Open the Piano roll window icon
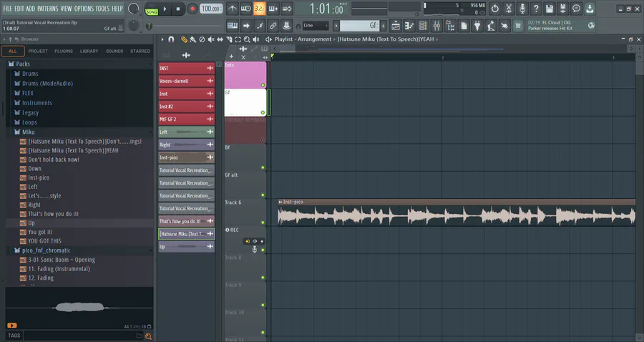Screen dimensions: 644x342 coord(409,26)
